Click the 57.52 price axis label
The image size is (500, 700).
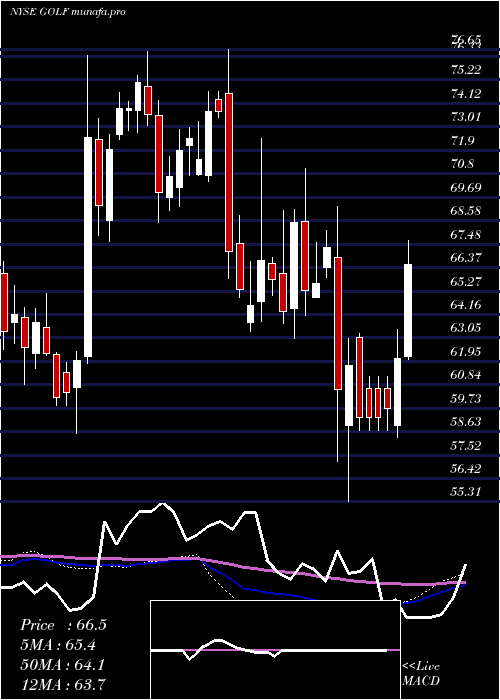pyautogui.click(x=466, y=445)
